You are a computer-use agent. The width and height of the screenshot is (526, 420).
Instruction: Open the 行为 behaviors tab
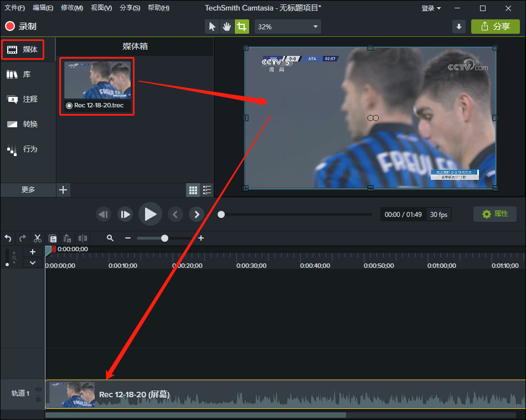point(23,149)
